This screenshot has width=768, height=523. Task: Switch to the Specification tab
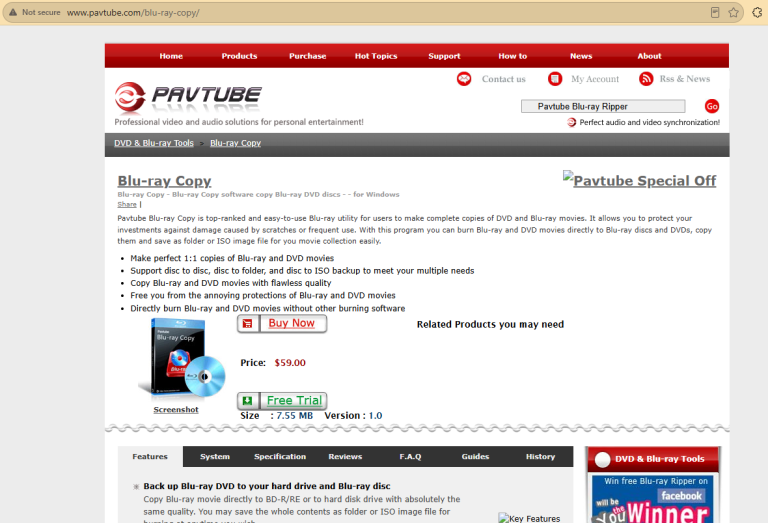(x=280, y=456)
